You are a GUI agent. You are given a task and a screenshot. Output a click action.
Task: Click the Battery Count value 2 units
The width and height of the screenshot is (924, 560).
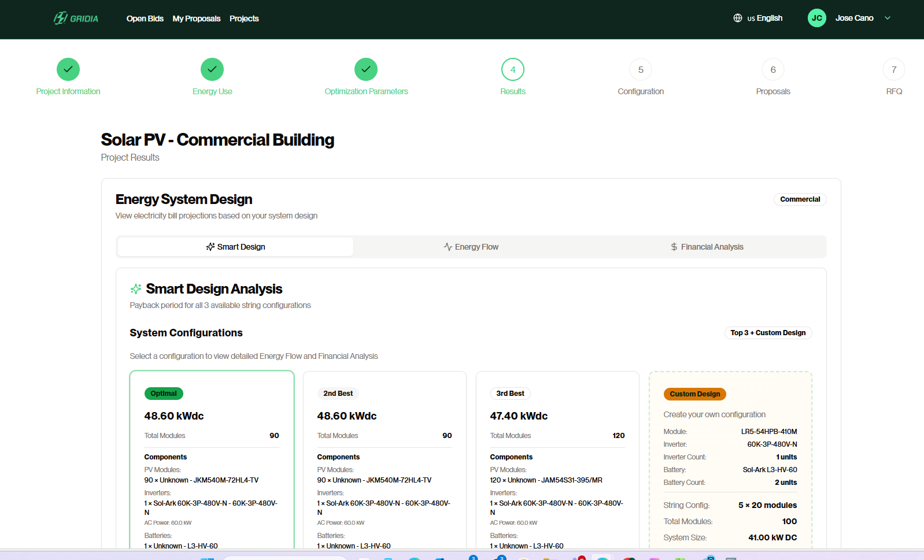pyautogui.click(x=786, y=483)
